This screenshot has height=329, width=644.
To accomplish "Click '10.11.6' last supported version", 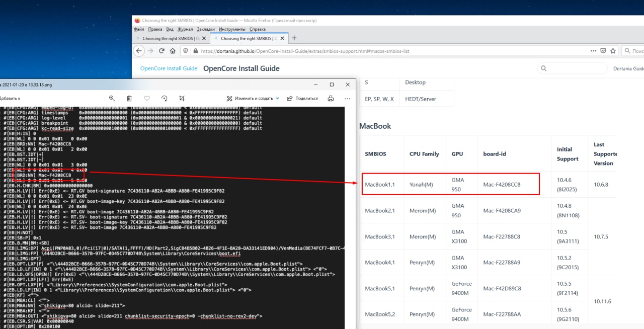I will (x=602, y=301).
